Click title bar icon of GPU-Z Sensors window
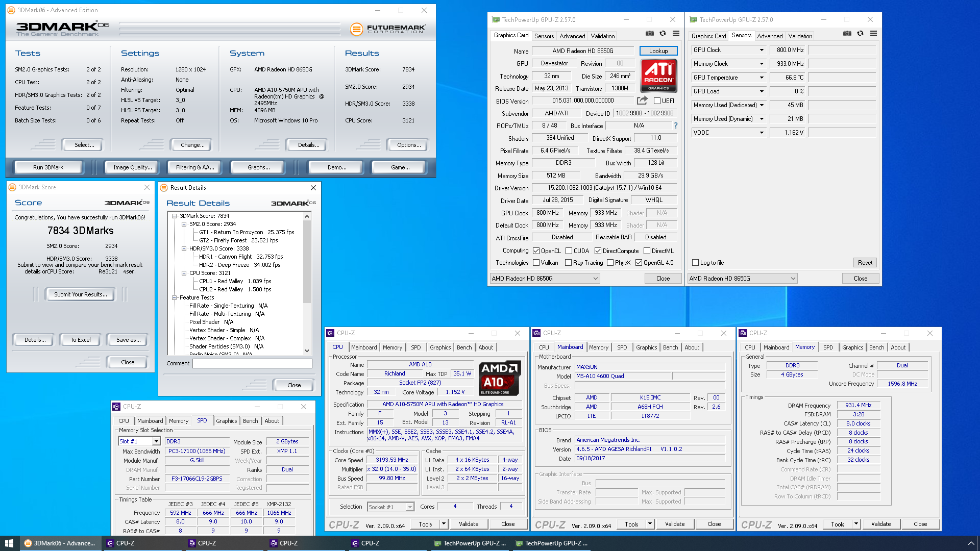 tap(693, 20)
